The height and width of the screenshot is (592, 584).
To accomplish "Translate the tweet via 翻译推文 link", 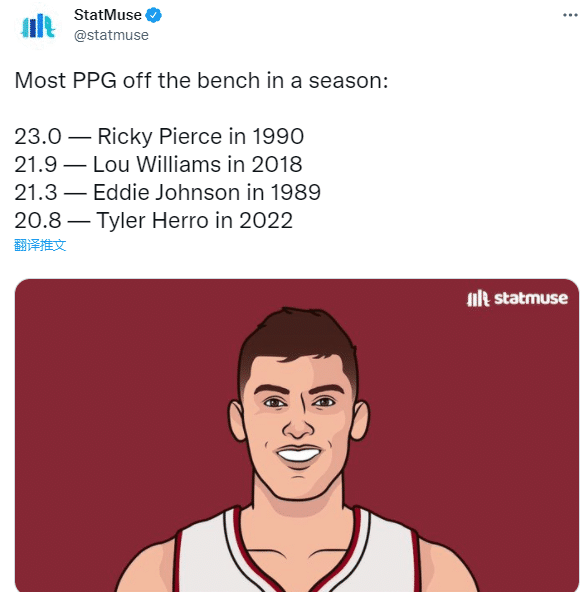I will tap(40, 245).
